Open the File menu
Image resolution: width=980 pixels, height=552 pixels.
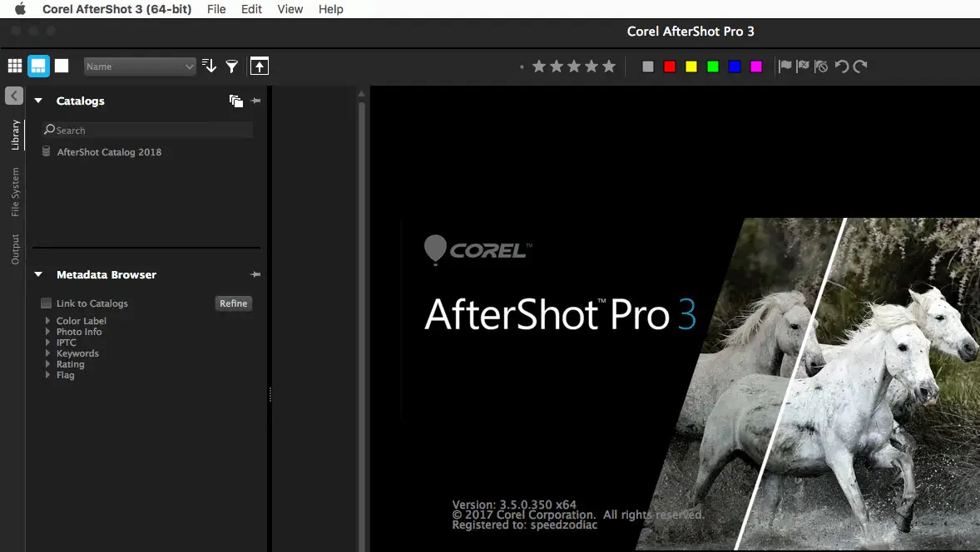pyautogui.click(x=216, y=9)
